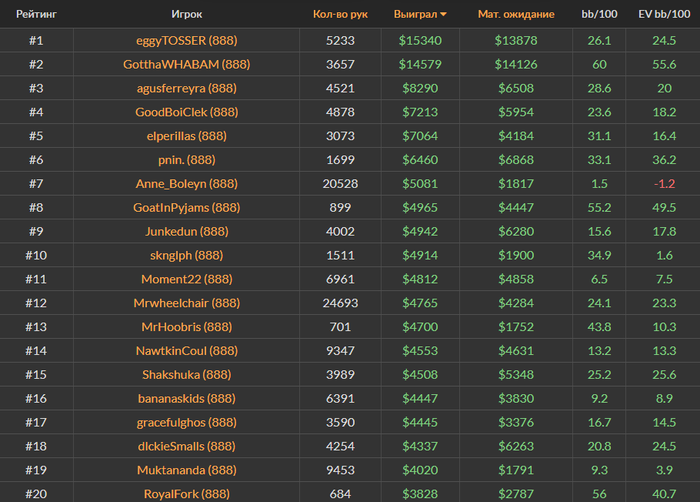
Task: Select Shakshuka (888) player link
Action: [x=187, y=375]
